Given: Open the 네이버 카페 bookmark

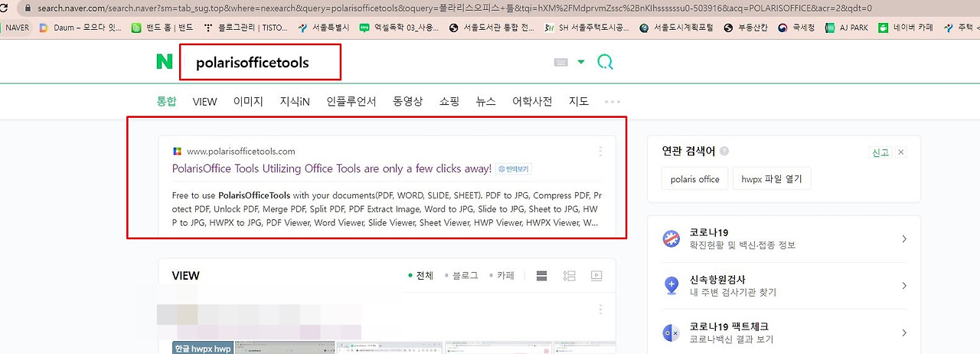Looking at the screenshot, I should 906,28.
